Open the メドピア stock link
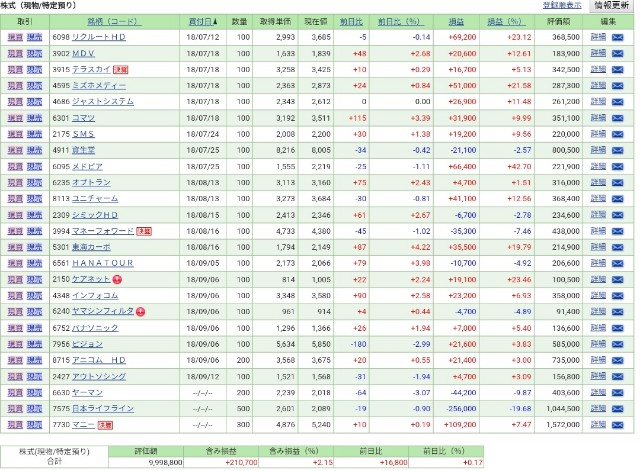 [87, 167]
